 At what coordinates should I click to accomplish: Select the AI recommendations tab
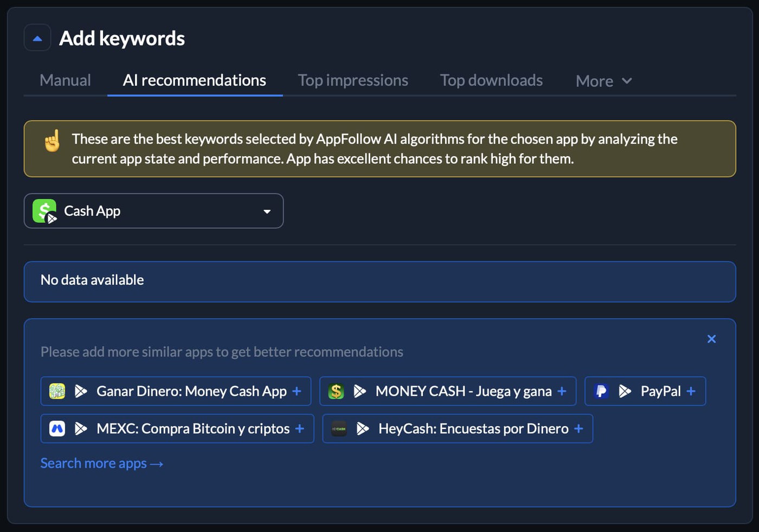point(195,80)
